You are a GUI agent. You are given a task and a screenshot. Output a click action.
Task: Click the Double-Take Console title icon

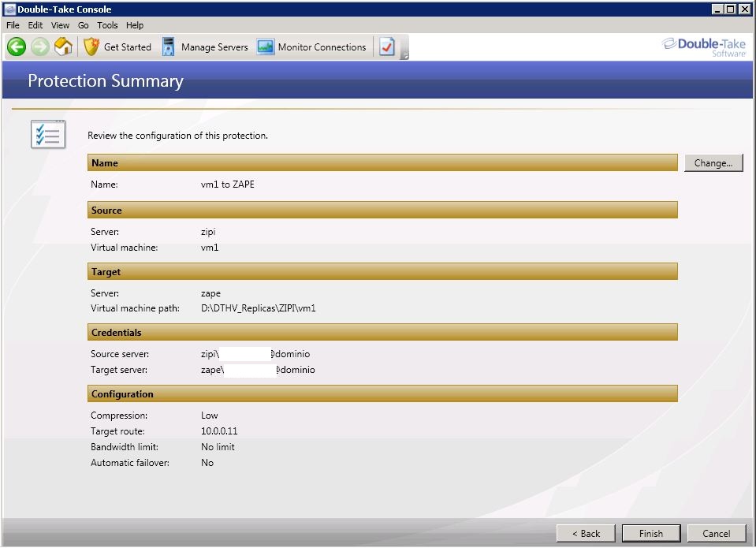pos(9,9)
